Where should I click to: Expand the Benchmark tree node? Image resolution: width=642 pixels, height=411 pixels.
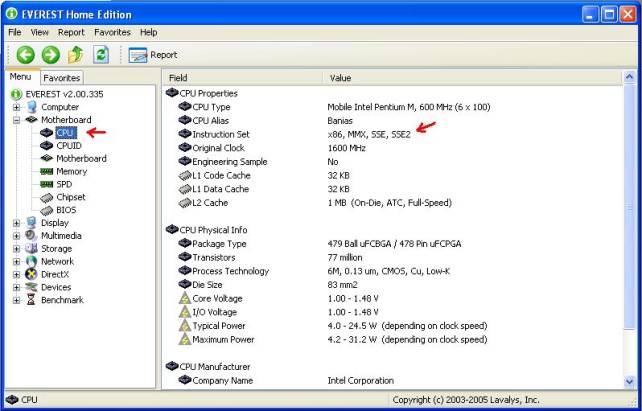tap(16, 300)
